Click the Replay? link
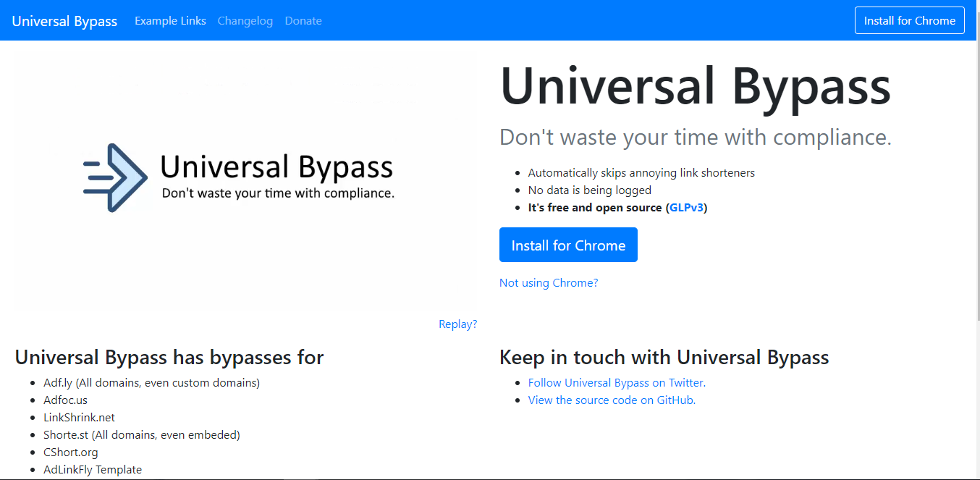The width and height of the screenshot is (980, 480). [x=458, y=324]
